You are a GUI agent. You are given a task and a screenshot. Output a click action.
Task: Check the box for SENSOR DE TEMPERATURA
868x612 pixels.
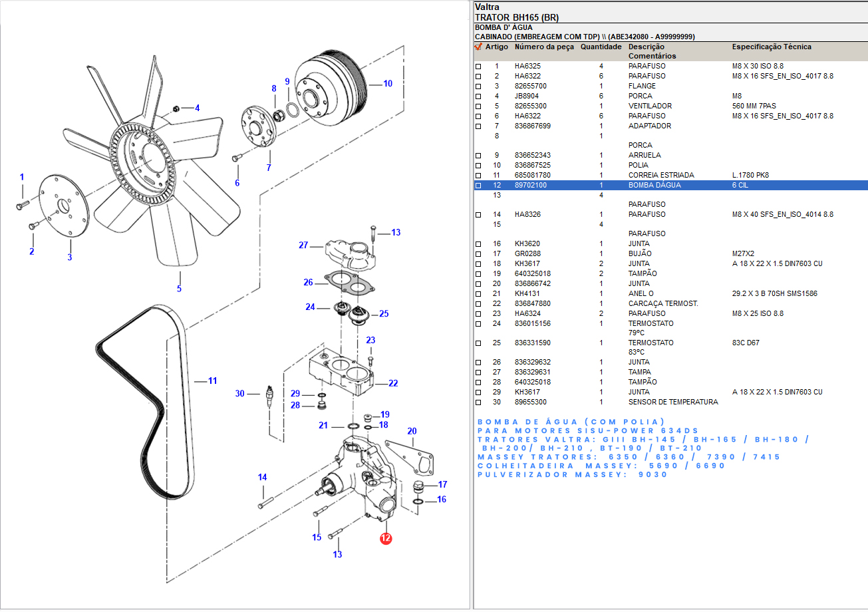[478, 402]
